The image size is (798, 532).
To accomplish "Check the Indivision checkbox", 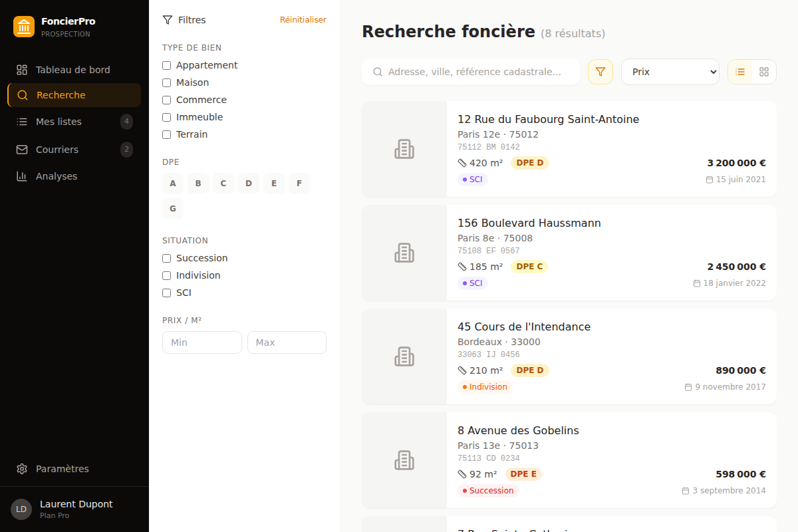I will (167, 275).
